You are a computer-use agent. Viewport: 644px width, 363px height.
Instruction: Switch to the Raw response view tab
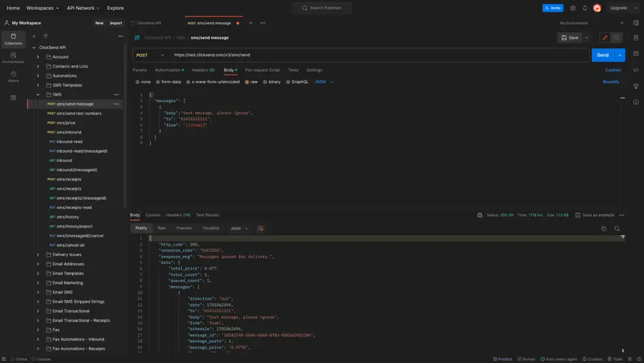point(162,228)
